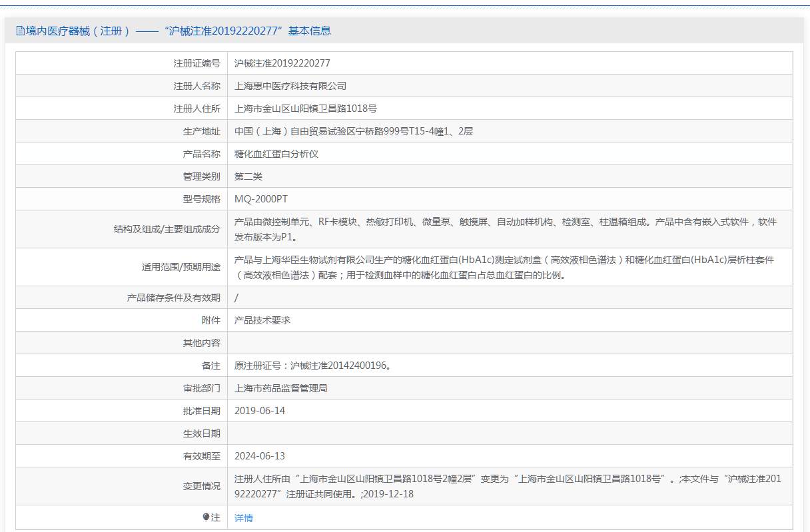Click the composition text starting with 产品由微控制单元

pyautogui.click(x=506, y=229)
